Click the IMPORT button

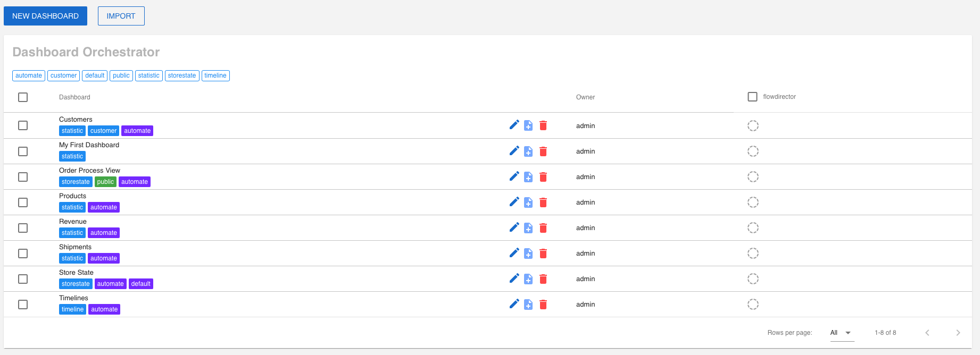point(121,16)
